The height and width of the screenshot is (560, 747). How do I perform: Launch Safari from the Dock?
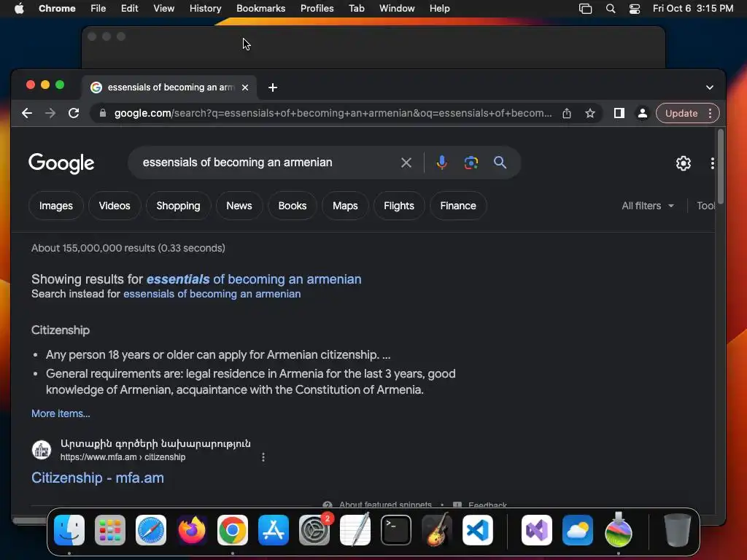pos(151,530)
